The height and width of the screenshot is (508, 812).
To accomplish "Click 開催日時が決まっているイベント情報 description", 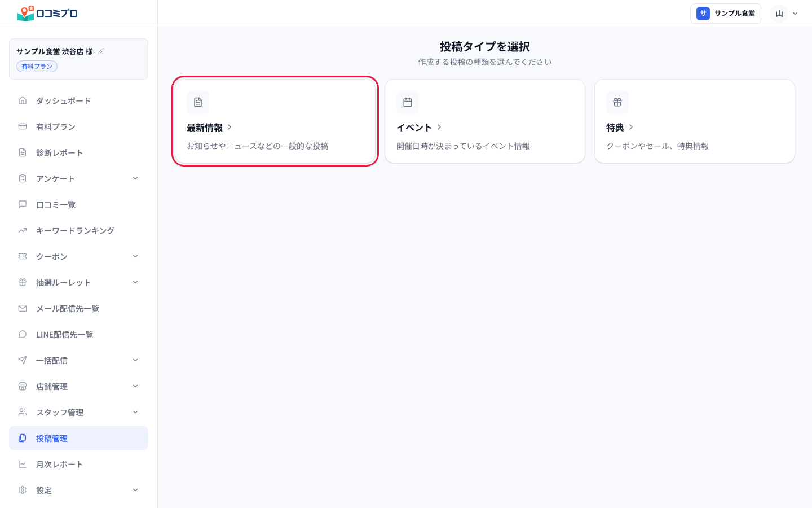I will click(x=464, y=146).
